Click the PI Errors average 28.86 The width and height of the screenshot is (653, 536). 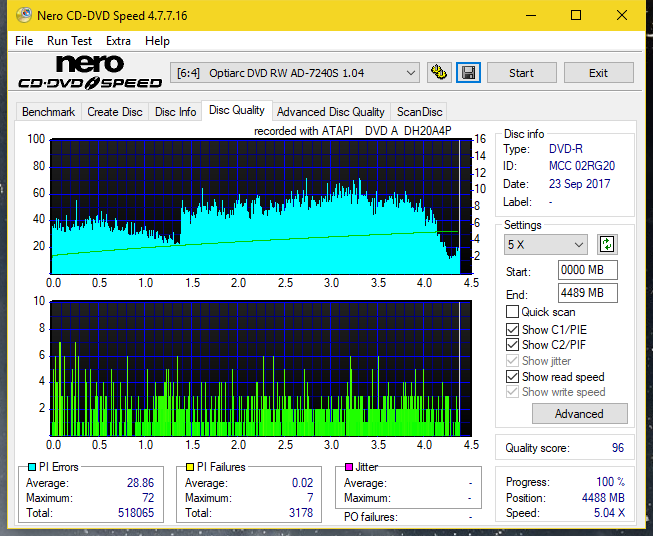[140, 482]
